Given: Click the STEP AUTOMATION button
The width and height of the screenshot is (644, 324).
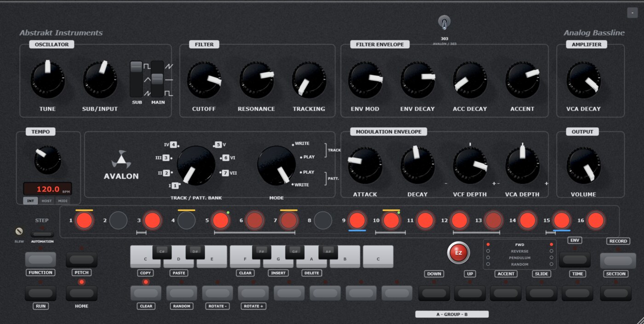Looking at the screenshot, I should (x=42, y=234).
